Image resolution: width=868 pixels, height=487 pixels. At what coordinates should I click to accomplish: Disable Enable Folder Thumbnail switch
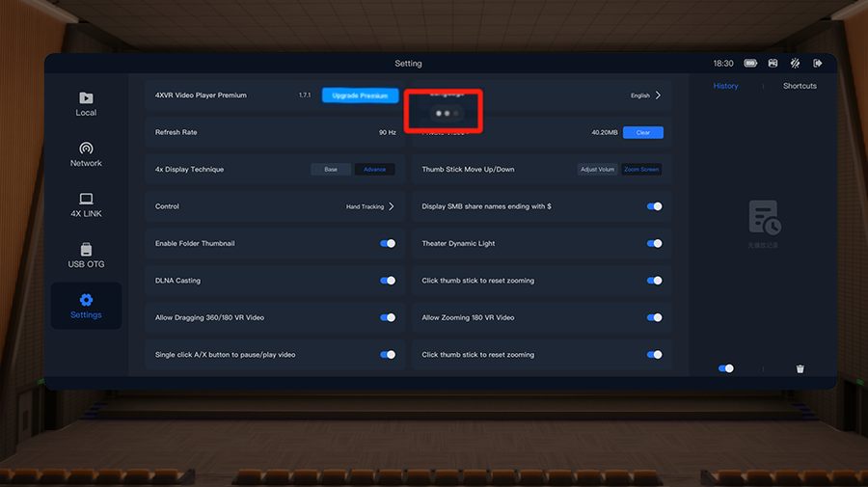388,243
